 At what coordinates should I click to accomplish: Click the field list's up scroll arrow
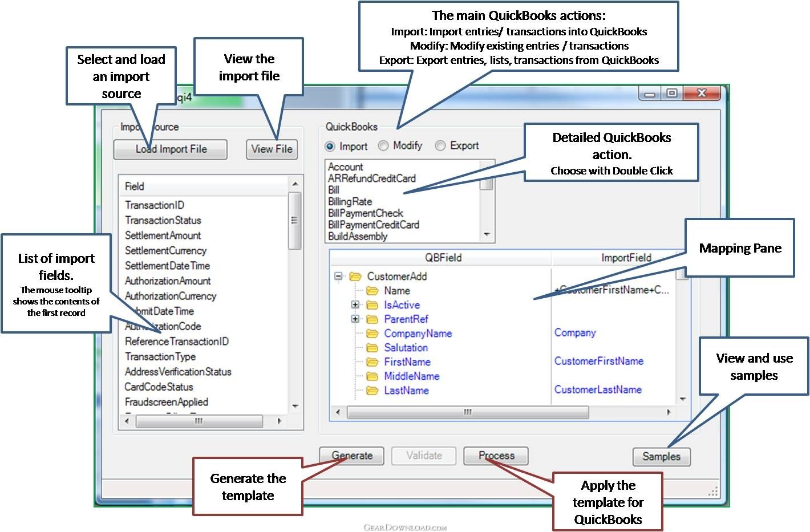point(295,184)
